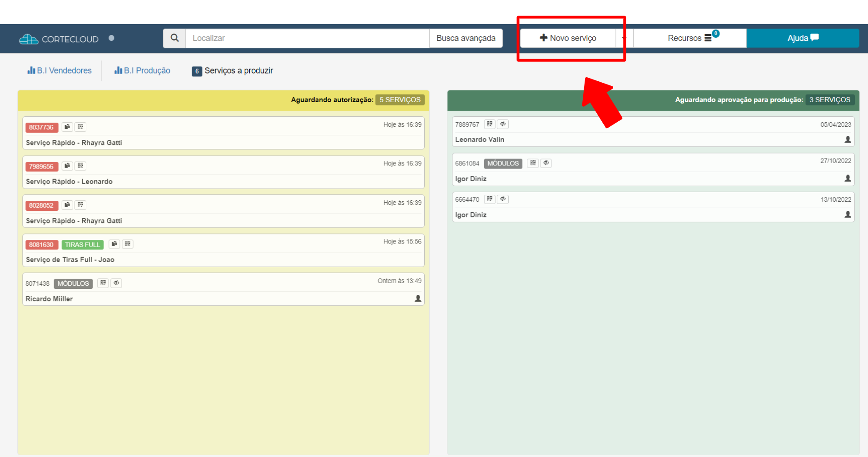Click the magnifier search icon
Screen dimensions: 868x457
[174, 38]
